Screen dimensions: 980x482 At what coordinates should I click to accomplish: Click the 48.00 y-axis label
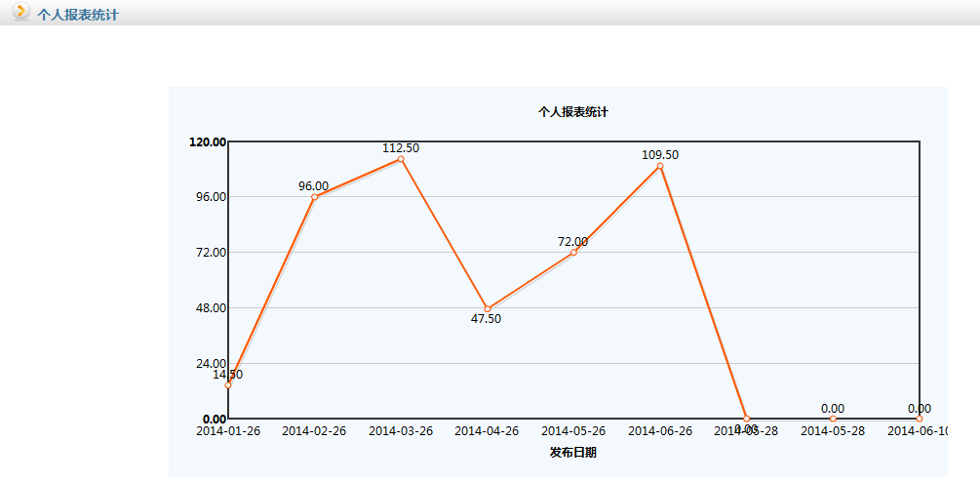210,308
